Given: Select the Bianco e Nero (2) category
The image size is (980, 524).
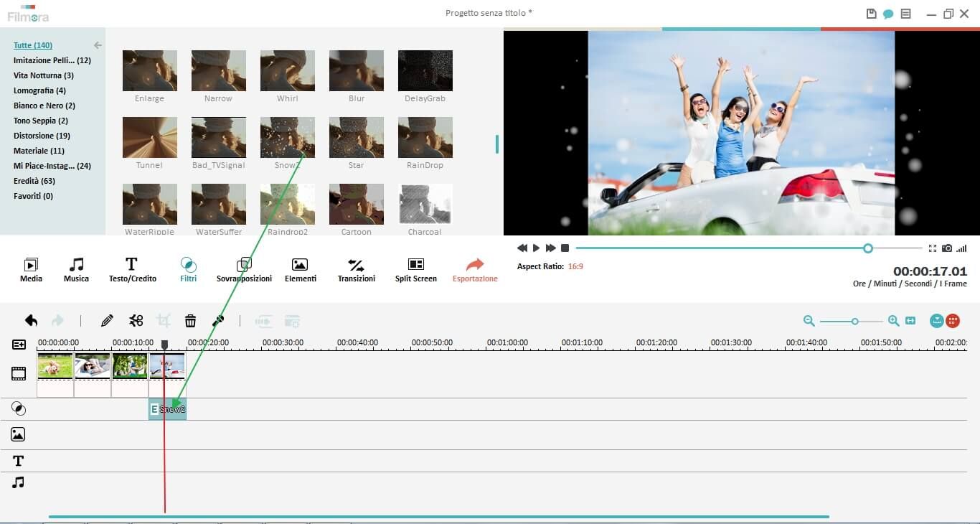Looking at the screenshot, I should click(44, 106).
